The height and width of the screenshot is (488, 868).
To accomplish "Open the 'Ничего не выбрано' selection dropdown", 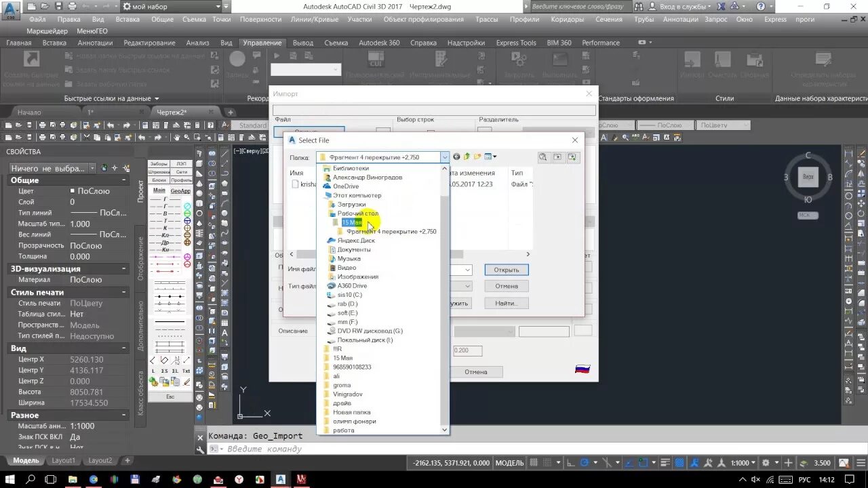I will 53,168.
